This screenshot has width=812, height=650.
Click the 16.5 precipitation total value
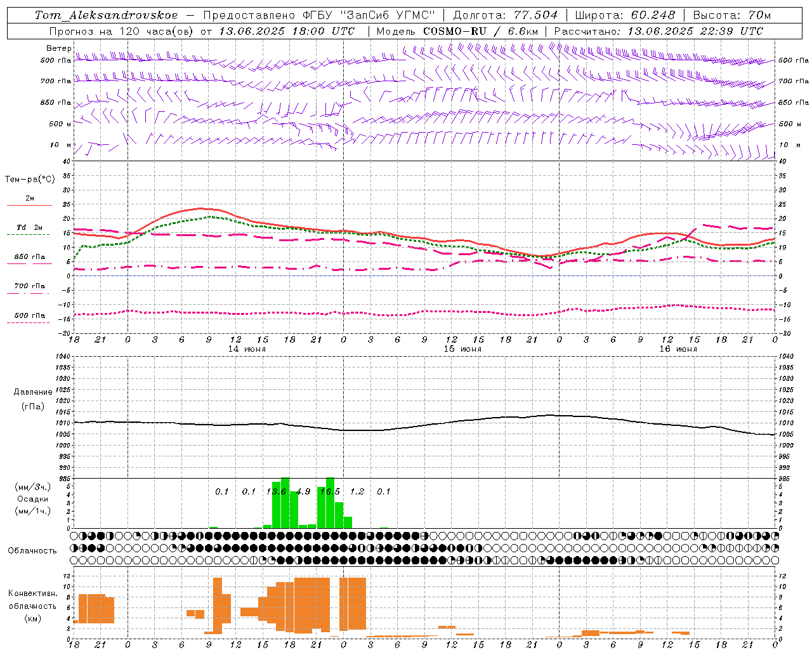point(330,491)
